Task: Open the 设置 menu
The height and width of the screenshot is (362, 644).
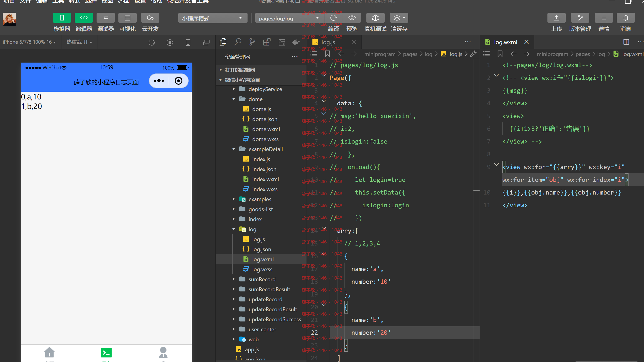Action: [x=140, y=2]
